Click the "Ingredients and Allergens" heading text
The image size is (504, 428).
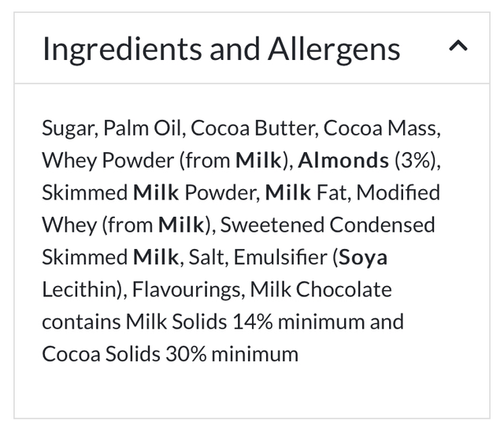(x=221, y=49)
